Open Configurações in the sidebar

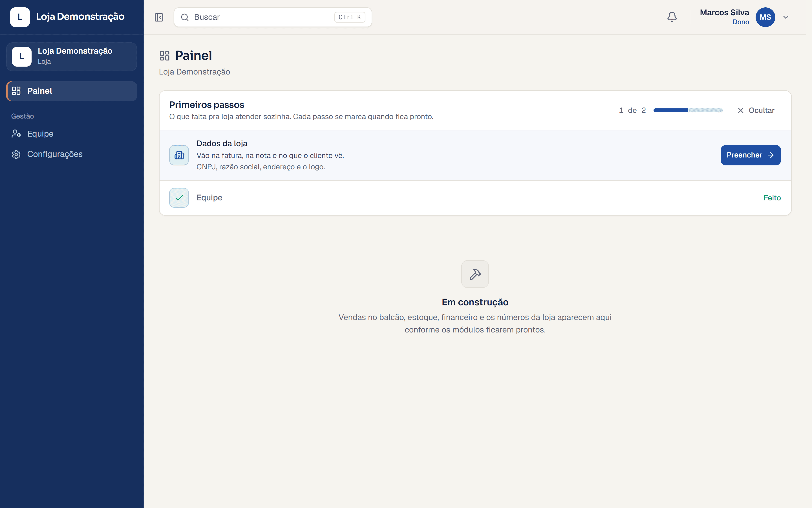point(71,154)
